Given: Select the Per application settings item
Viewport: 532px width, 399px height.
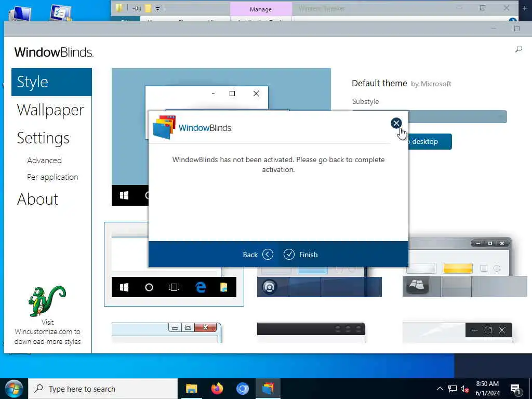Looking at the screenshot, I should pos(52,177).
